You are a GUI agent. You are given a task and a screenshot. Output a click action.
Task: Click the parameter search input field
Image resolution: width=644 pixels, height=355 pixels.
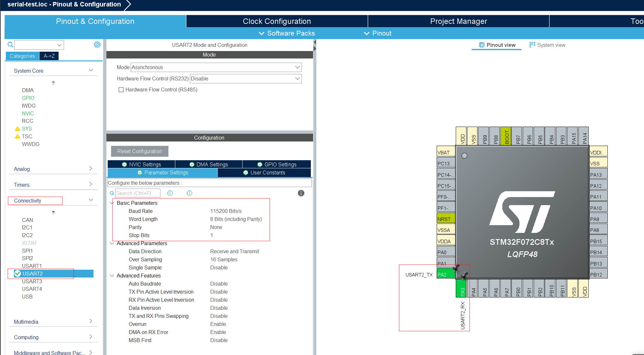pos(137,193)
